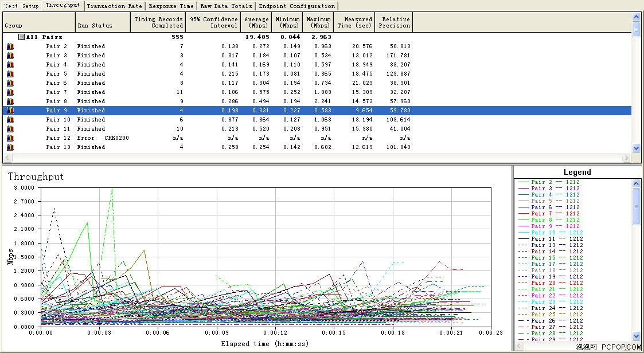This screenshot has width=644, height=353.
Task: Click the Legend panel scroll up arrow
Action: click(636, 183)
